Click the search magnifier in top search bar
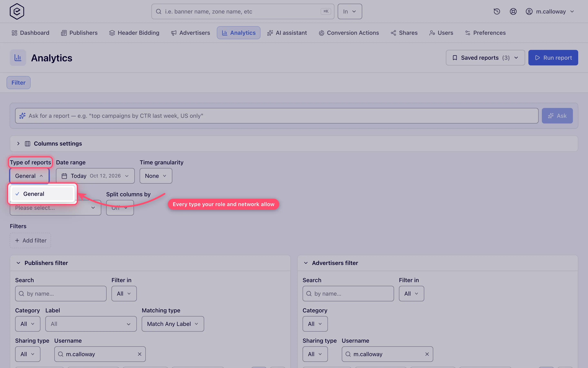This screenshot has width=588, height=368. 158,11
